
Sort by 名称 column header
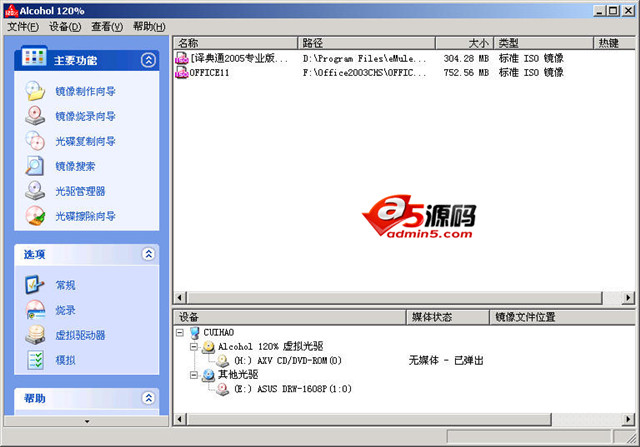pyautogui.click(x=236, y=43)
